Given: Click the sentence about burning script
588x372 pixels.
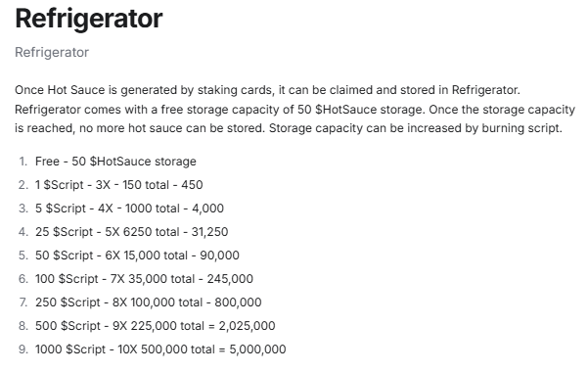Looking at the screenshot, I should tap(416, 128).
